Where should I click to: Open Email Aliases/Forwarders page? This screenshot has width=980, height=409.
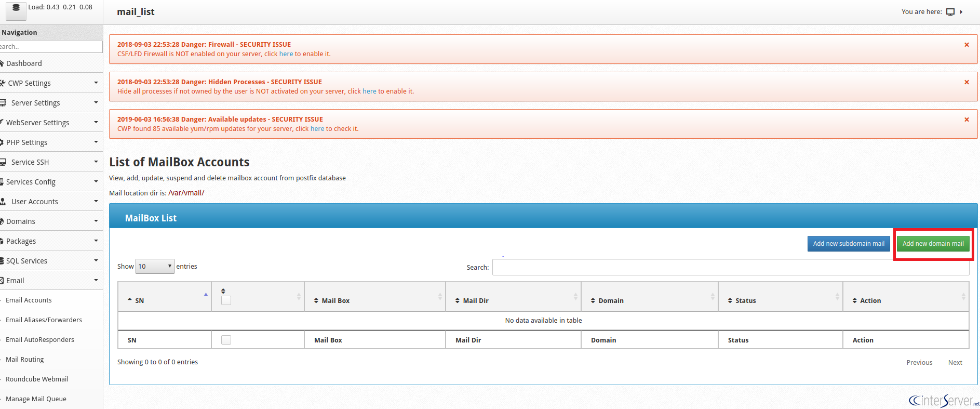click(44, 320)
